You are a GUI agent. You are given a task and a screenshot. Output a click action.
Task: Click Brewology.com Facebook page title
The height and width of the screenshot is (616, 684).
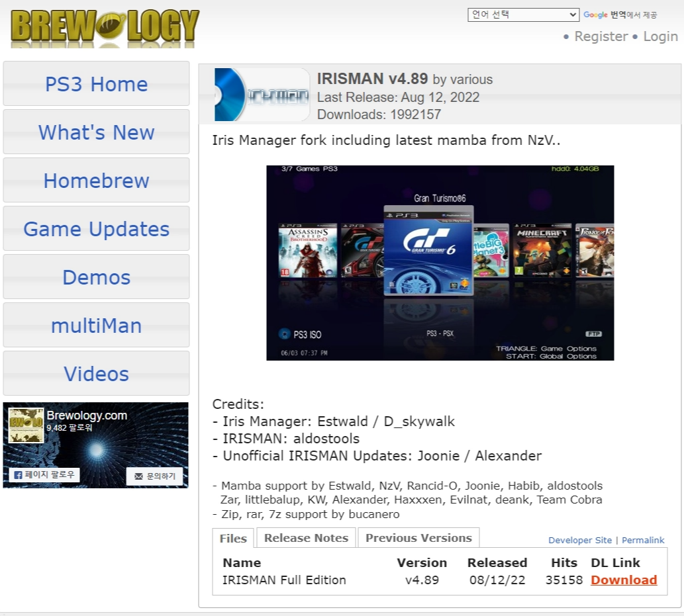point(87,416)
